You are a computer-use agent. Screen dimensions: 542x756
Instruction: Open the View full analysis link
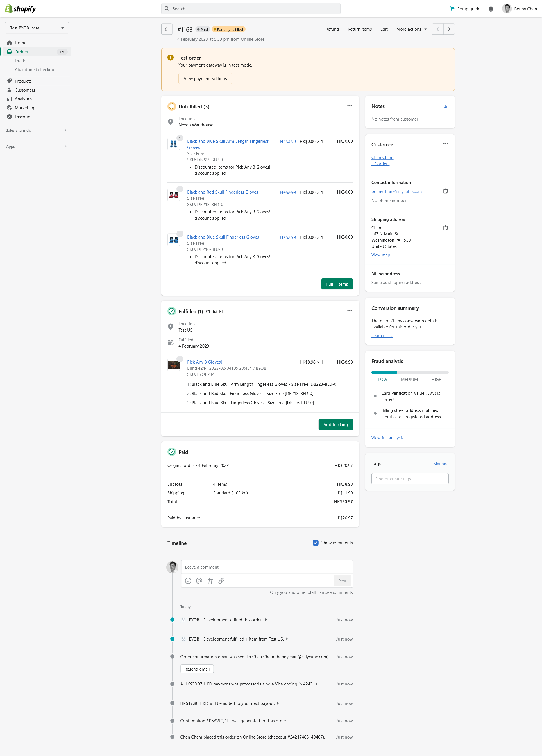[x=387, y=438]
